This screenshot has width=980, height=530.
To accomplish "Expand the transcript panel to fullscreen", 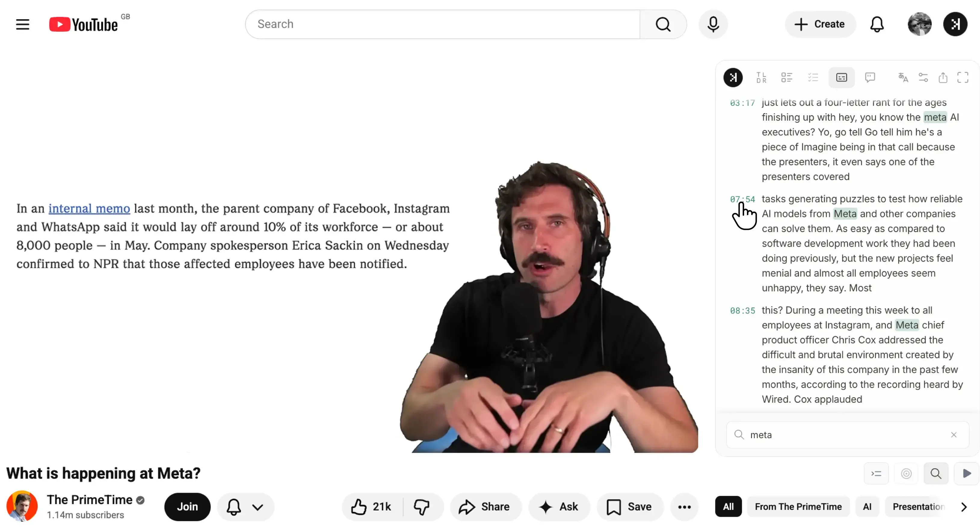I will click(x=963, y=78).
